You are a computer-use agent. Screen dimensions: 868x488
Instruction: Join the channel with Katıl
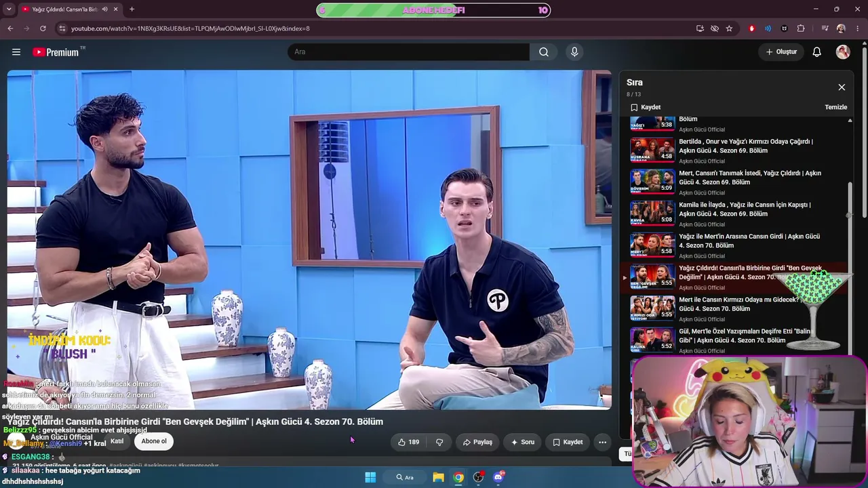117,441
